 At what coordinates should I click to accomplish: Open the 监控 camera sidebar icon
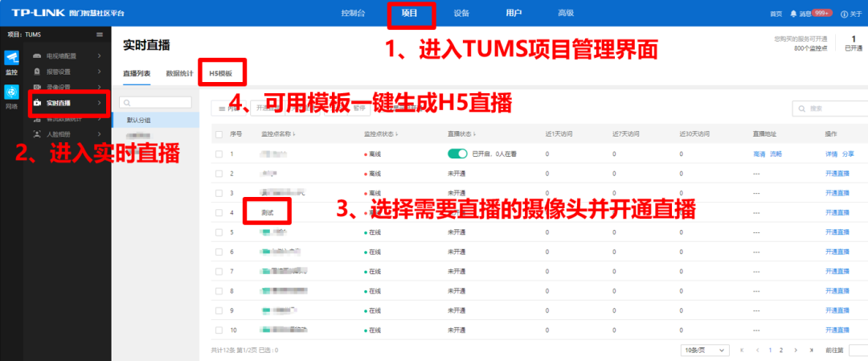[x=11, y=58]
